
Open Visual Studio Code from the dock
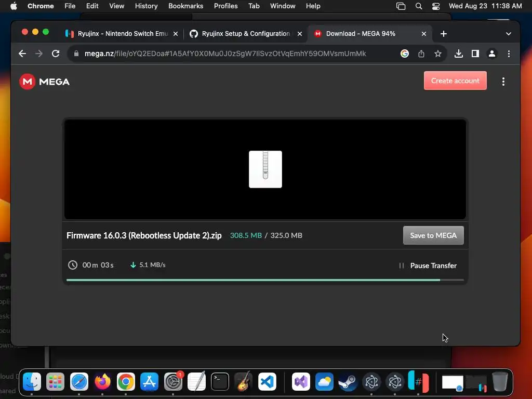pos(267,382)
